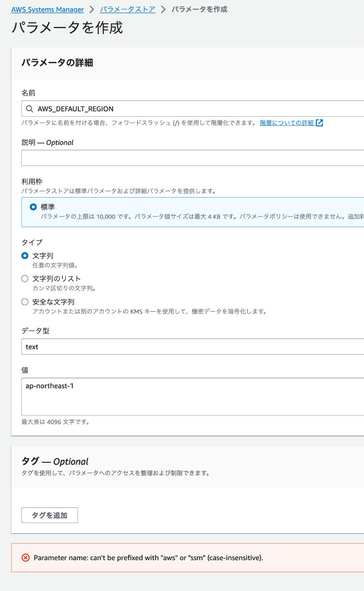The width and height of the screenshot is (364, 591).
Task: Open AWS Systems Manager breadcrumb link
Action: pyautogui.click(x=47, y=9)
